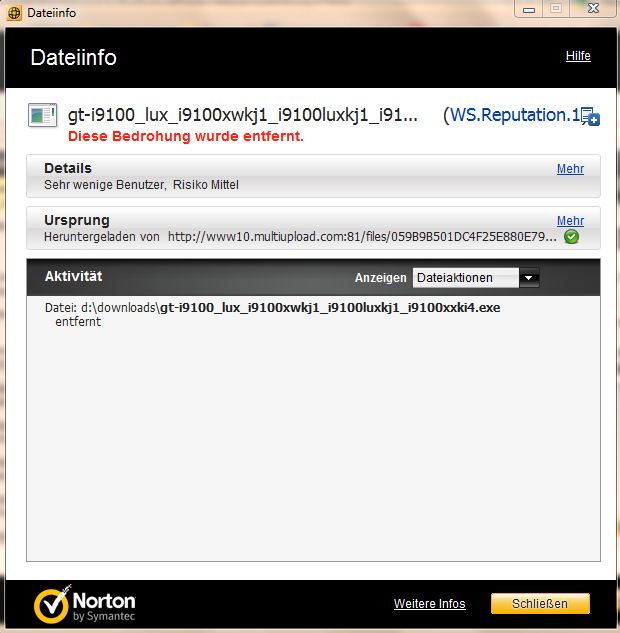Screen dimensions: 620x633
Task: Click the d:\downloads file path entry
Action: tap(272, 308)
